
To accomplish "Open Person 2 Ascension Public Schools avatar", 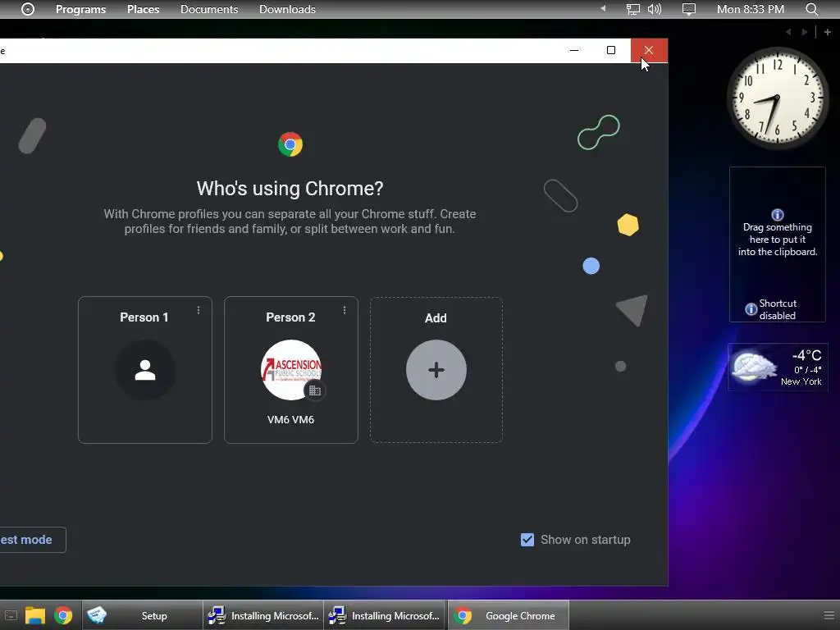I will [x=291, y=370].
